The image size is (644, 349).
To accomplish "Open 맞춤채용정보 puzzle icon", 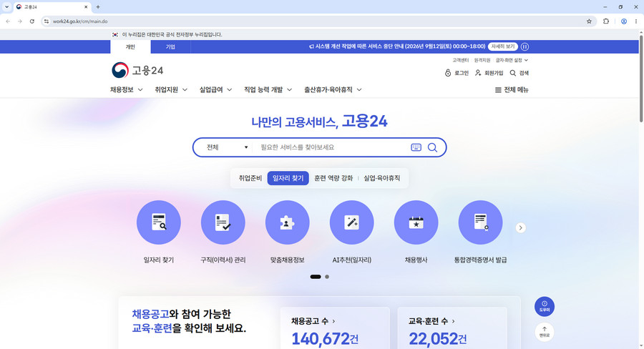I will (x=287, y=222).
